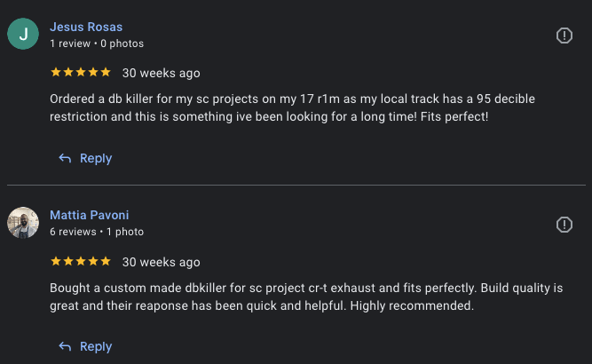Open the Jesus Rosas reviewer profile link
The height and width of the screenshot is (364, 592).
click(86, 27)
